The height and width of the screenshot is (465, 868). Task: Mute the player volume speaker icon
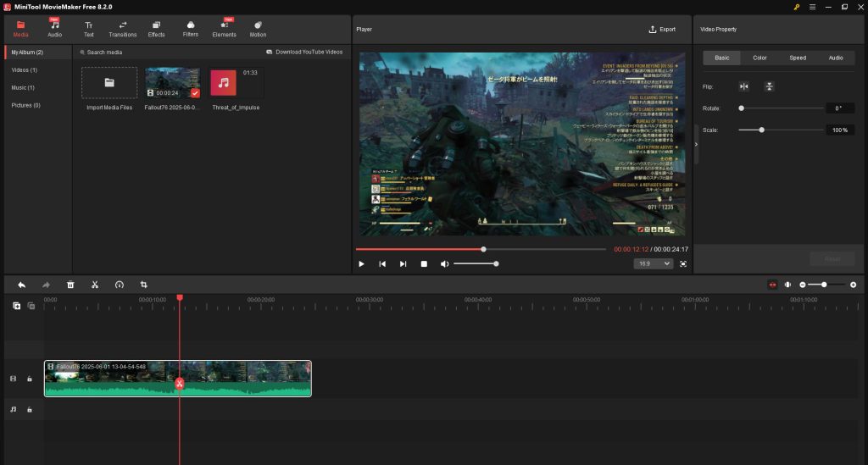coord(444,264)
